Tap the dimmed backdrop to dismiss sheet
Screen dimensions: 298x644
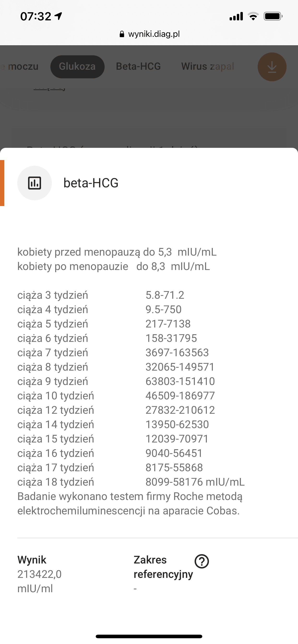point(149,113)
